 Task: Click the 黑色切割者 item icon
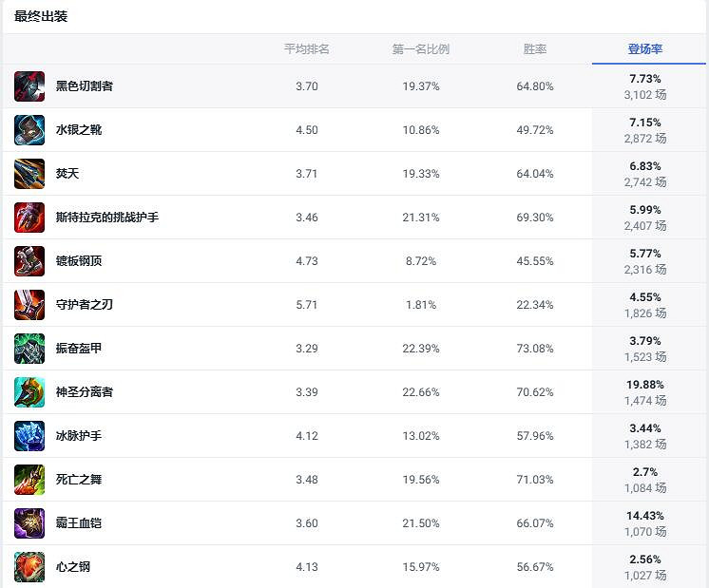point(29,86)
